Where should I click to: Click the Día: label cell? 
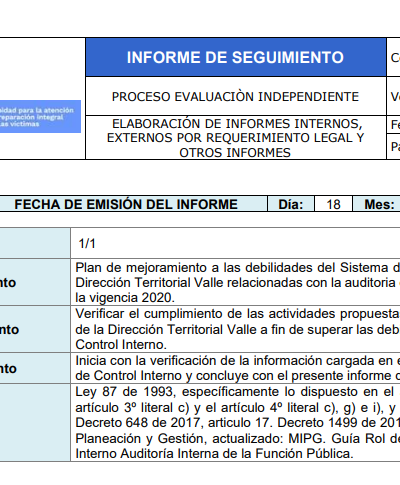click(291, 204)
